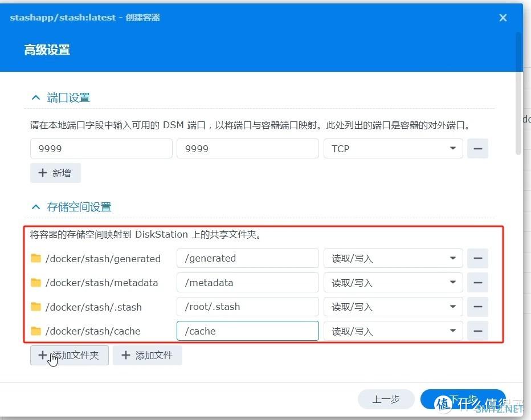Click the 新增 port button
Image resolution: width=531 pixels, height=420 pixels.
click(55, 173)
